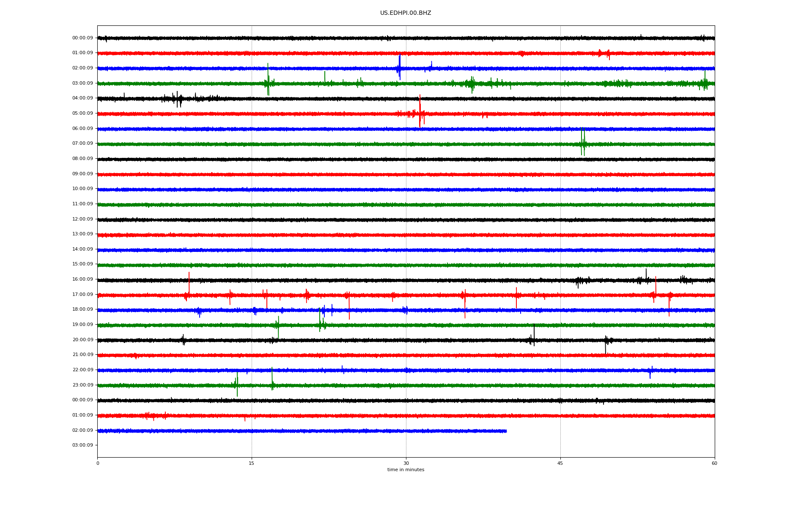Click the end of final blue 02:00:09 trace
Screen dimensions: 812x508
click(506, 431)
